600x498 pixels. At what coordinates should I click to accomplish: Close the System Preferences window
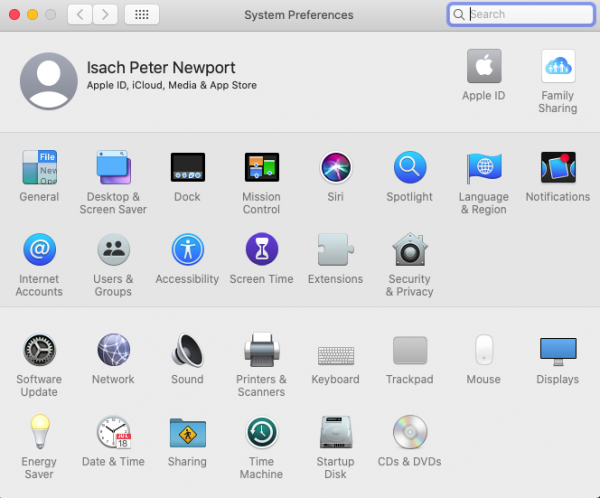[x=15, y=15]
